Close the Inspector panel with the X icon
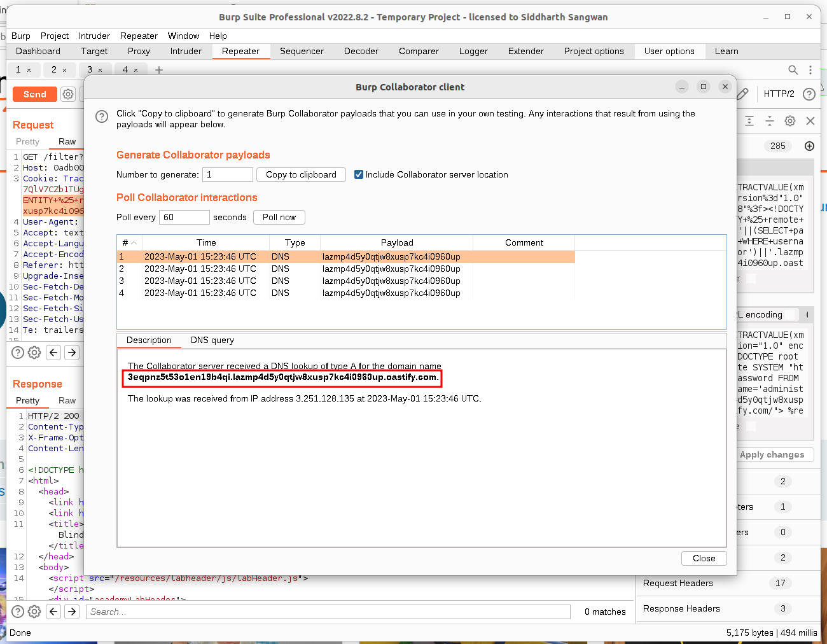827x644 pixels. pos(810,121)
